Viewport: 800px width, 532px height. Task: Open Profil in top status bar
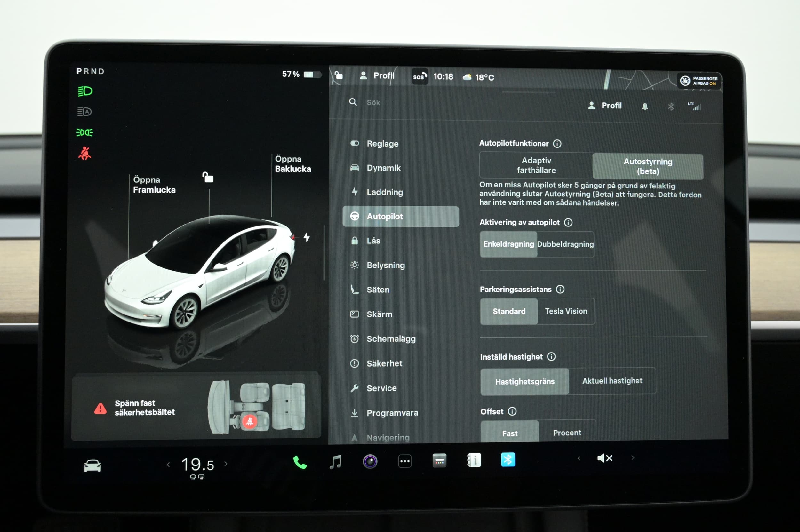[x=377, y=75]
